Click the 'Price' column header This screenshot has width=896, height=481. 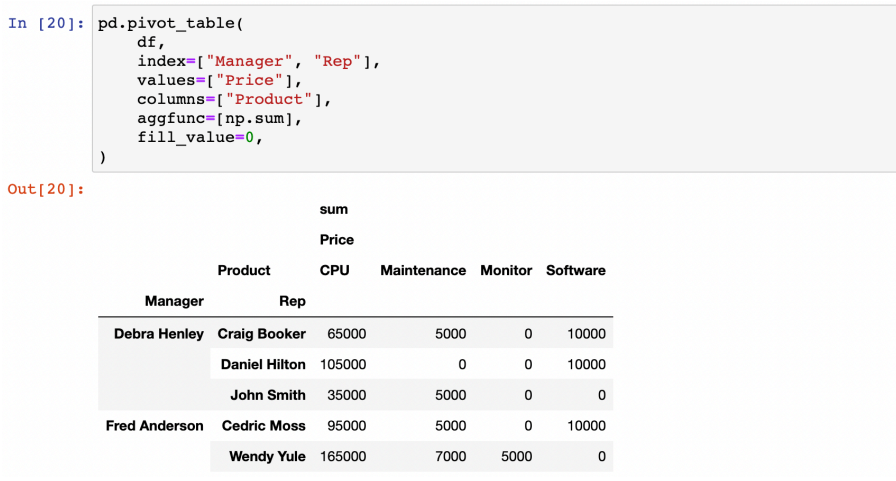click(x=337, y=240)
